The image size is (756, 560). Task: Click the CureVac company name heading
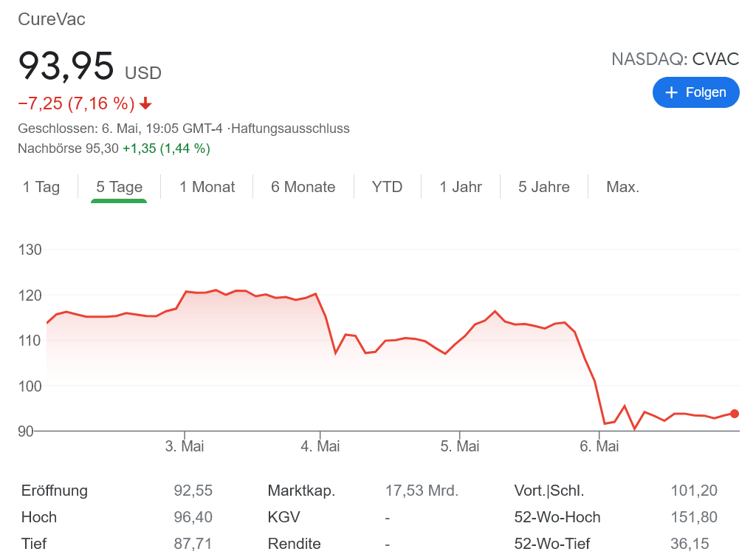click(52, 19)
